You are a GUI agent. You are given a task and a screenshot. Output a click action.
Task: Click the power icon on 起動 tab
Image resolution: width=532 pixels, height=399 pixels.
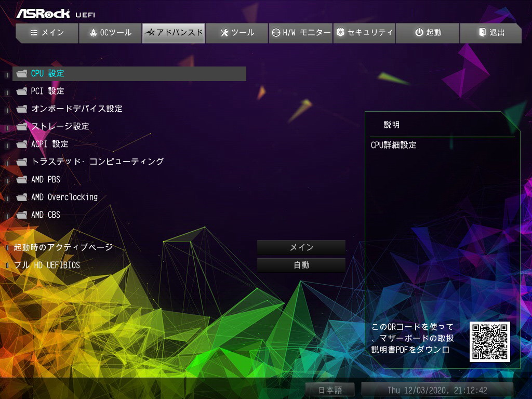419,32
